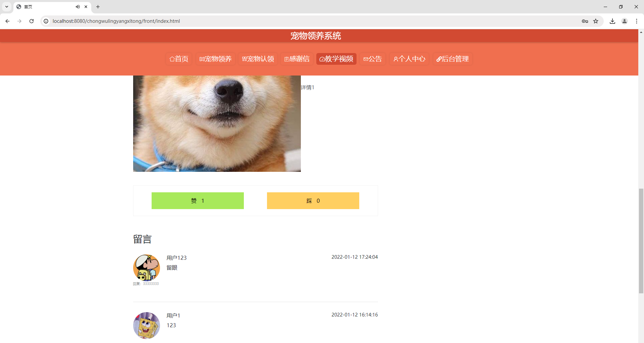Screen dimensions: 644x343
Task: Bookmark this page with the star icon
Action: 596,21
